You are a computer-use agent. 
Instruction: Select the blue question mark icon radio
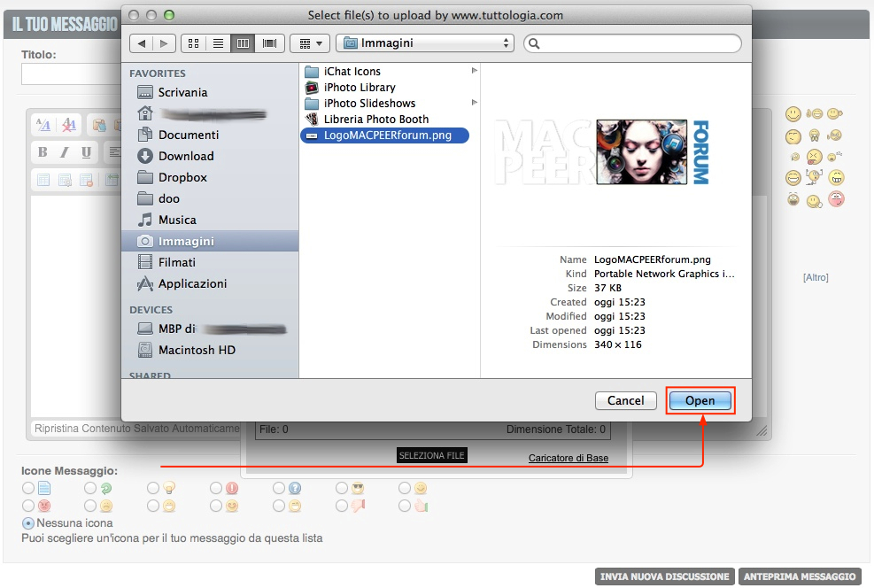[279, 488]
